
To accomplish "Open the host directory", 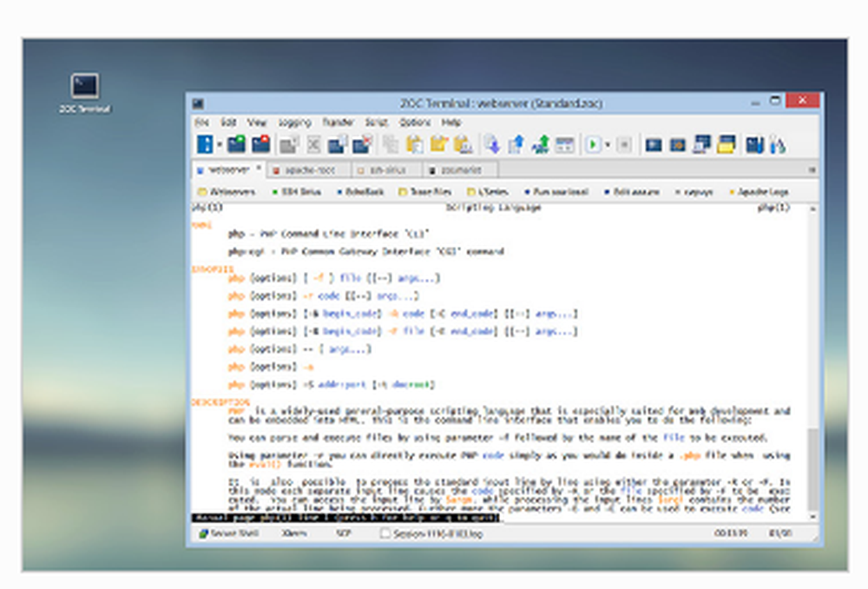I will coord(206,144).
